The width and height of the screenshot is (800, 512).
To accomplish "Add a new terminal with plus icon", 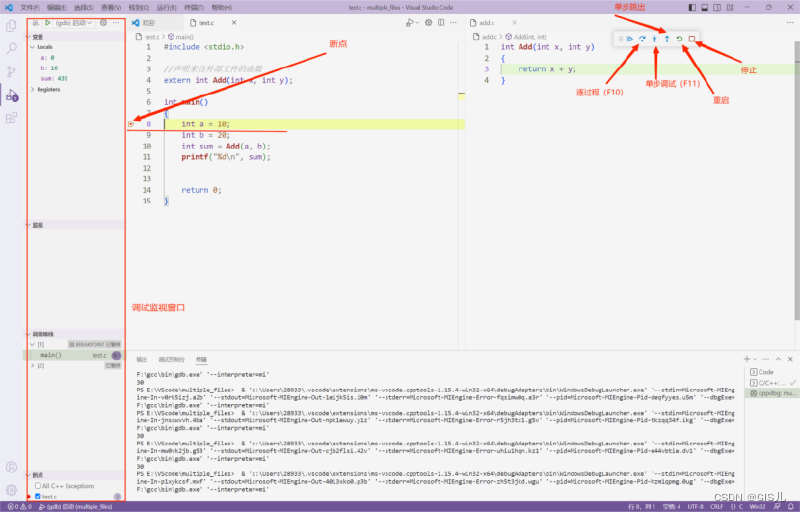I will pos(747,359).
